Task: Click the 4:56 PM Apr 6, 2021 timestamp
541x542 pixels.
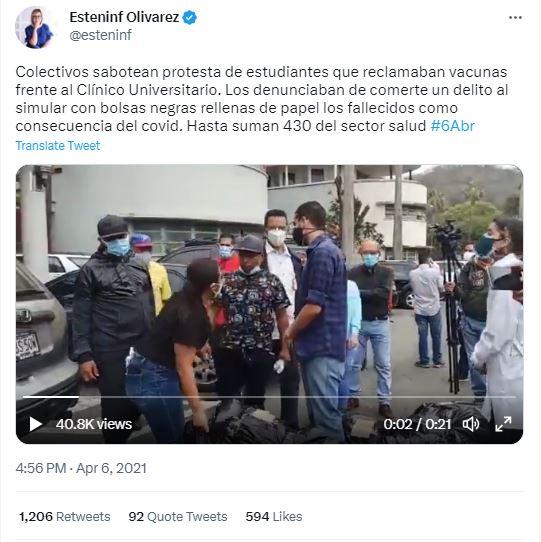Action: pyautogui.click(x=81, y=468)
